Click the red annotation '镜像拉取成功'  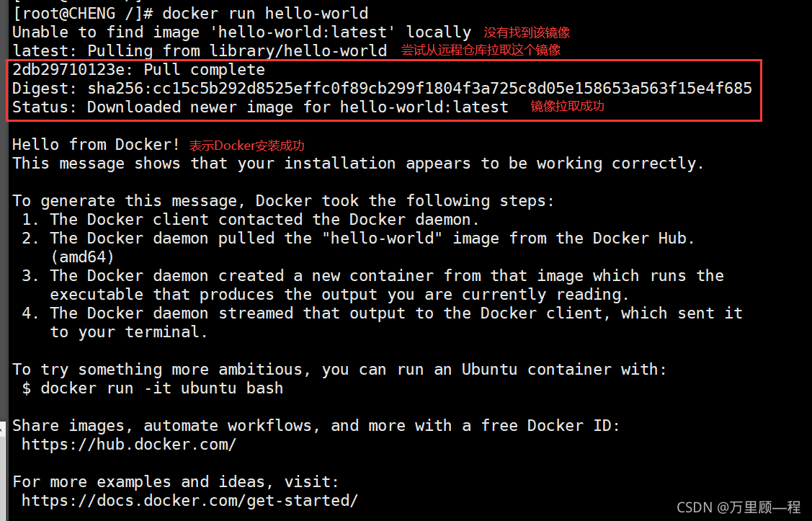[567, 106]
